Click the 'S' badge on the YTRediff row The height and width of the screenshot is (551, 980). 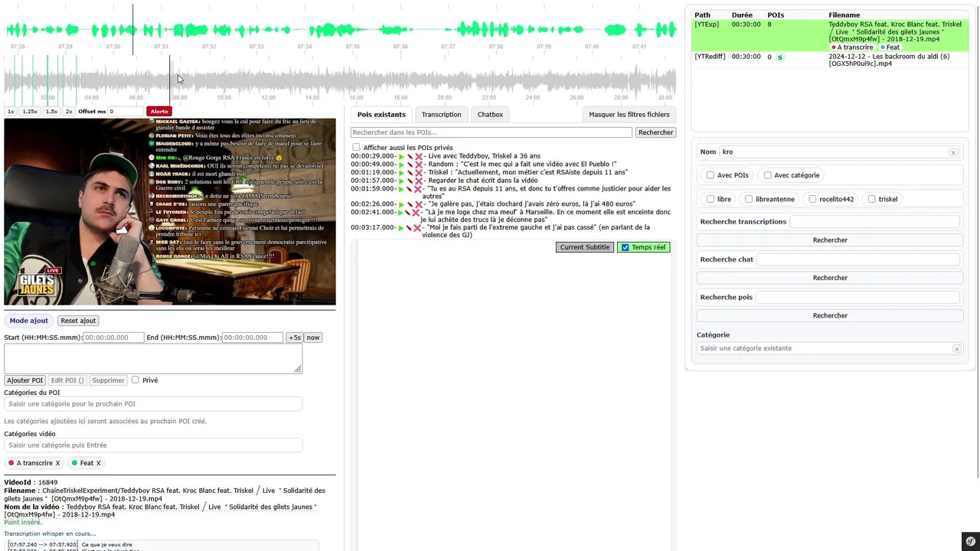pos(780,57)
